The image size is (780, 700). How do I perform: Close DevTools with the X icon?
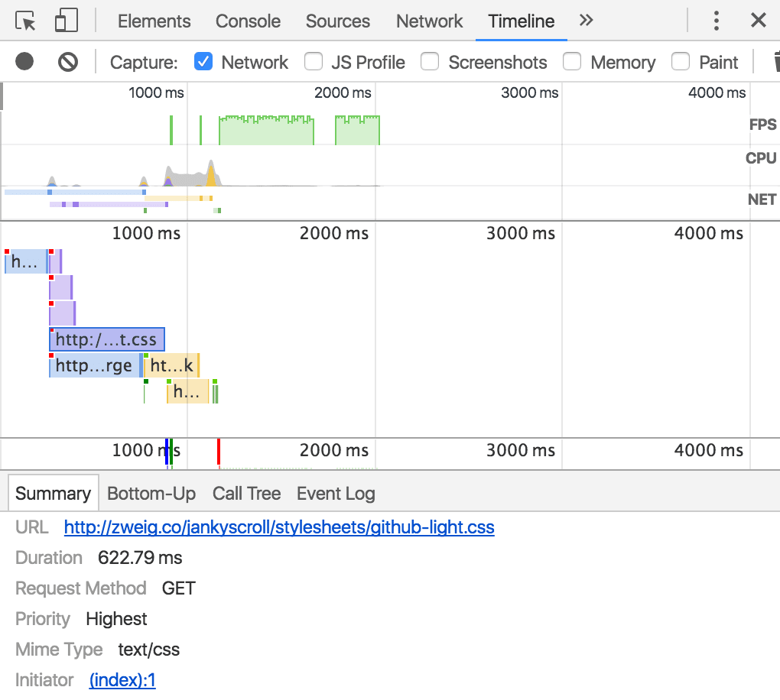coord(758,21)
